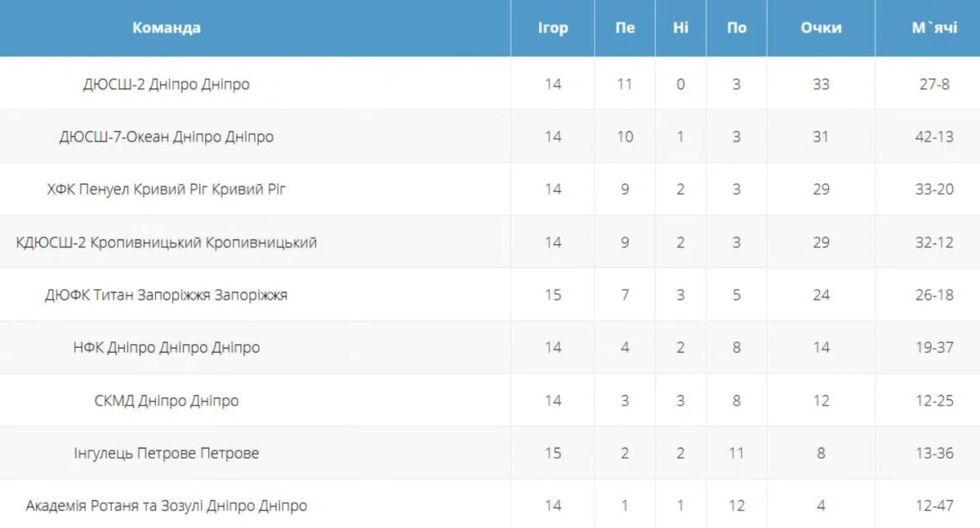Select the 12-47 goals cell
This screenshot has height=528, width=980.
coord(934,506)
